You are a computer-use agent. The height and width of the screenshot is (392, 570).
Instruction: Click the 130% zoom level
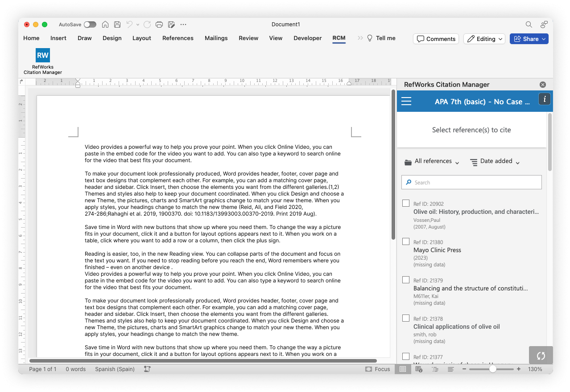click(535, 369)
